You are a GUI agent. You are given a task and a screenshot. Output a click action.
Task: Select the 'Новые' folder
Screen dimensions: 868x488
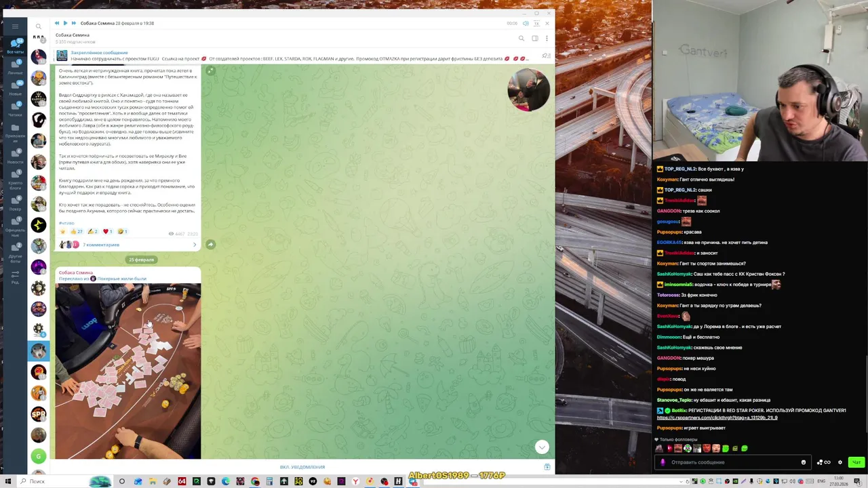coord(15,87)
